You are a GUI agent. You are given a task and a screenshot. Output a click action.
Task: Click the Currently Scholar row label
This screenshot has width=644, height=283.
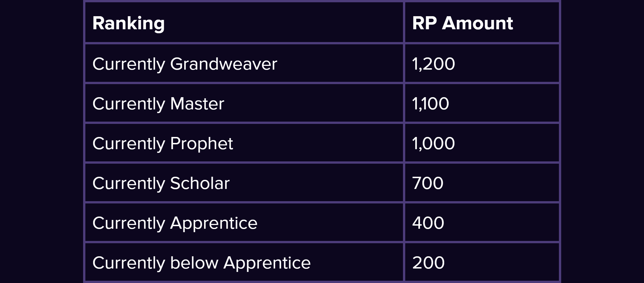[x=161, y=183]
